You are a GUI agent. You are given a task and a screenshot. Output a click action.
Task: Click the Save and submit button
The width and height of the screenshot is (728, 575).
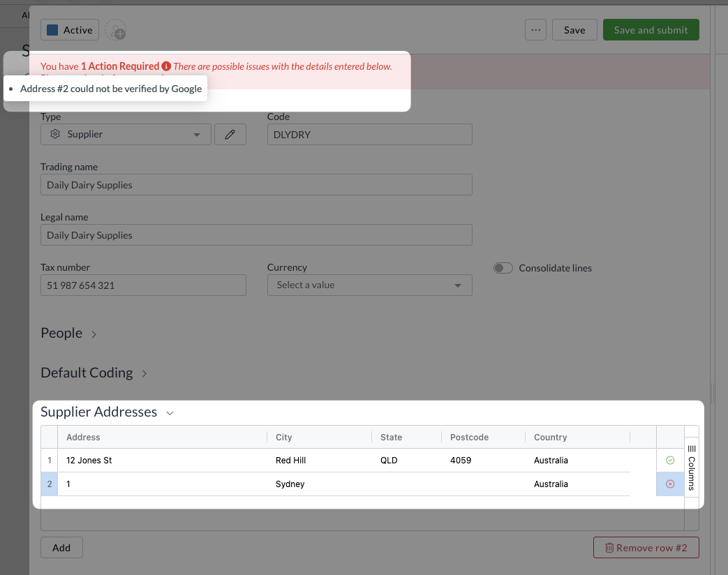[651, 30]
